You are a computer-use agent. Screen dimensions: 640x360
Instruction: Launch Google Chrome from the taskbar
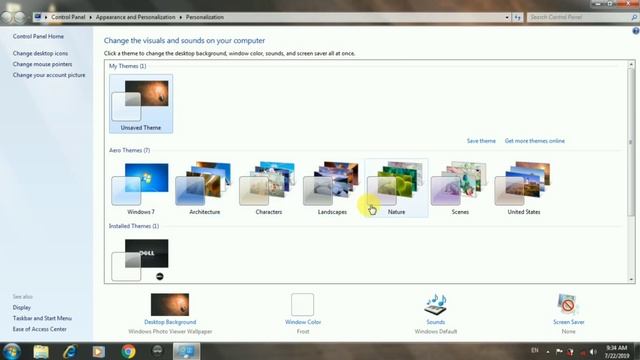(x=128, y=351)
